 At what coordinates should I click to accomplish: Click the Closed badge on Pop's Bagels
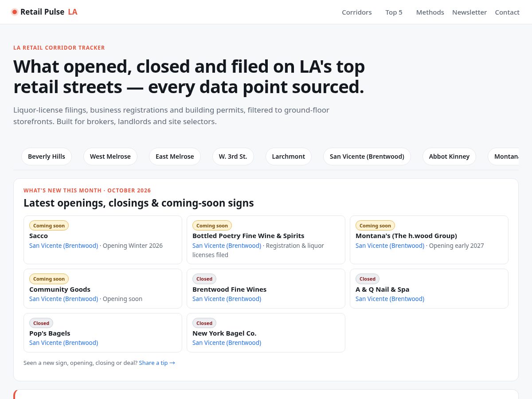pos(41,323)
